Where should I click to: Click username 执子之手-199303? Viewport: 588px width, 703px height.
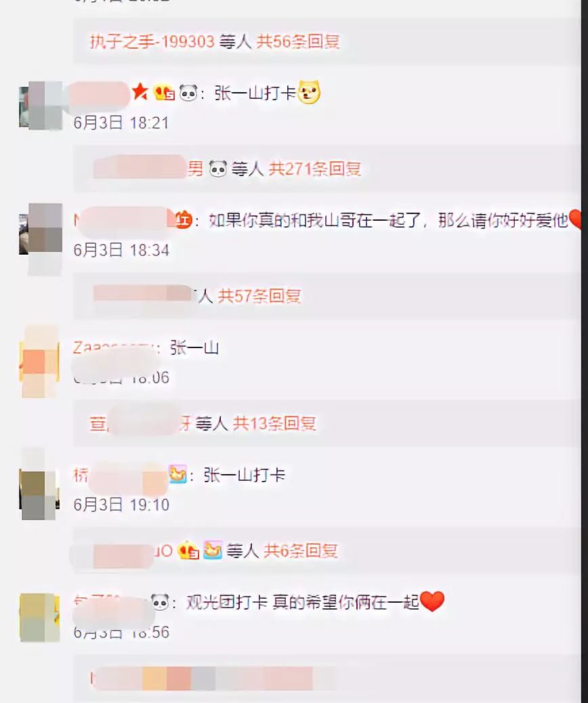click(x=152, y=42)
